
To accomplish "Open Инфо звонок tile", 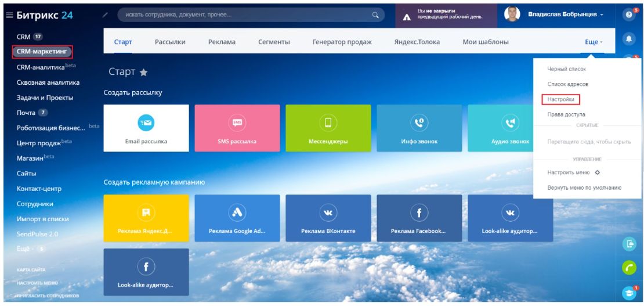I will 419,128.
